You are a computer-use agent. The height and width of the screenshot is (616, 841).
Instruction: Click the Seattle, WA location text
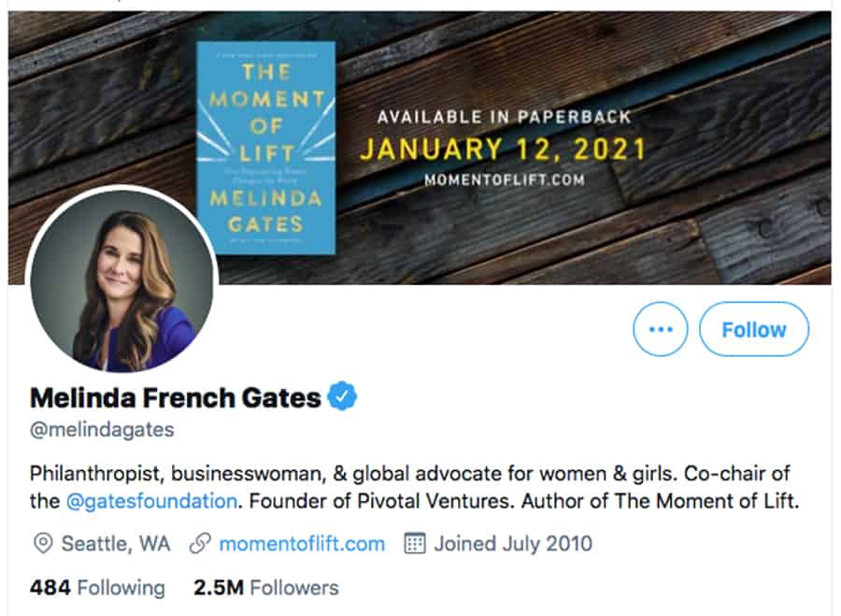point(116,543)
